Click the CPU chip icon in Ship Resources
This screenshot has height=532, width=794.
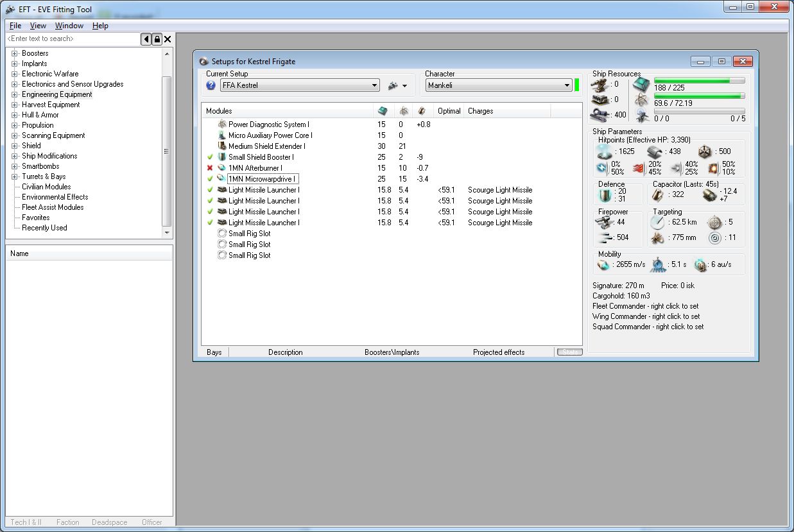[641, 84]
